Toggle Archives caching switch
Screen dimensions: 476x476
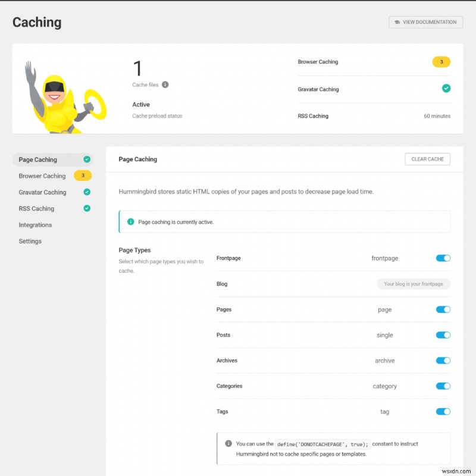[x=443, y=361]
